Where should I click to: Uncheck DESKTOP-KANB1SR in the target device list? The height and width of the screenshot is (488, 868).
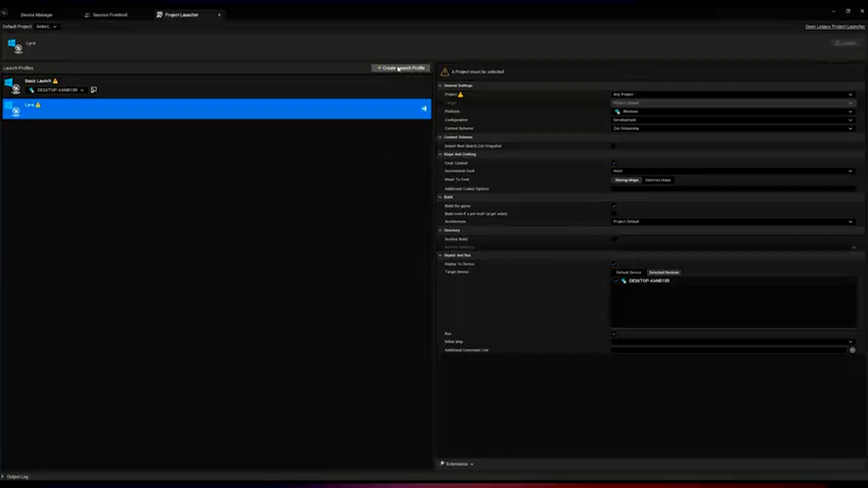click(x=616, y=281)
